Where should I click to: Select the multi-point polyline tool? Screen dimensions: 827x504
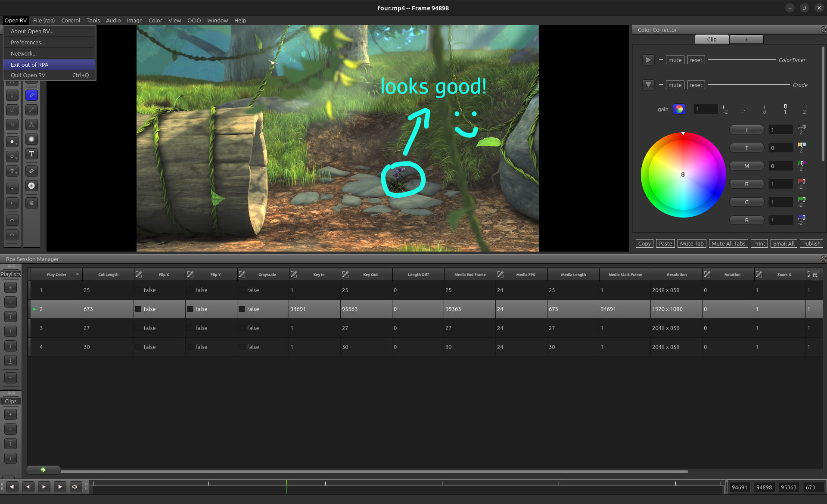point(31,124)
